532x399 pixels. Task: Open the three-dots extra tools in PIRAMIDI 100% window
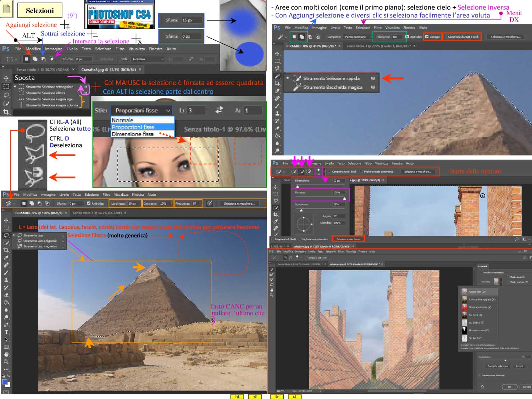[x=6, y=369]
